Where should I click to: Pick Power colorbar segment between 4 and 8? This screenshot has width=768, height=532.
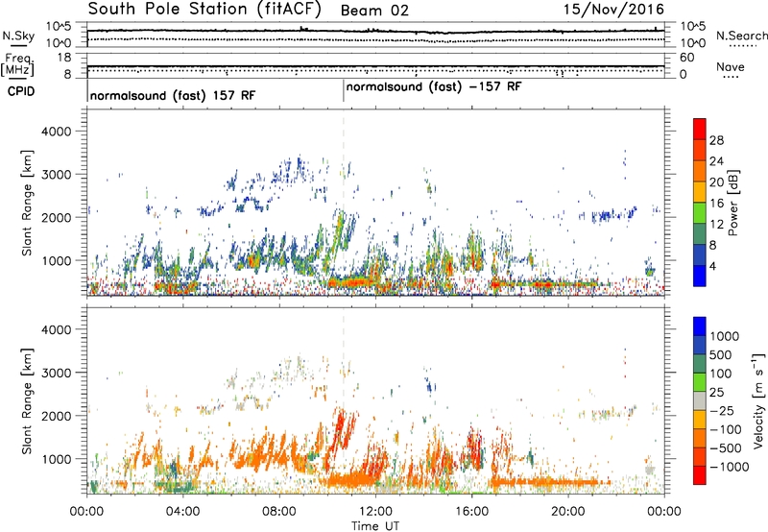pos(700,255)
